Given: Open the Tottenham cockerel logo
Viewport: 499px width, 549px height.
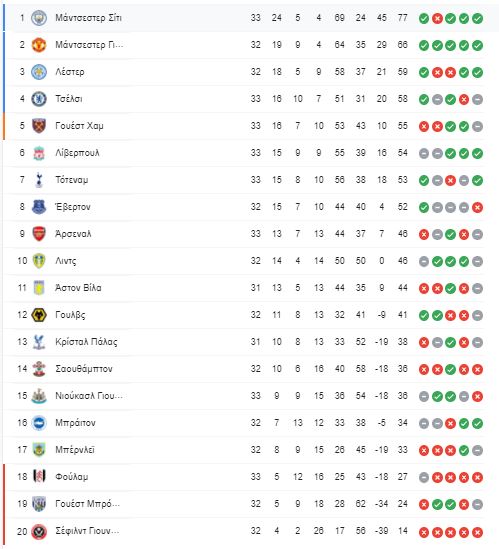Looking at the screenshot, I should point(39,180).
